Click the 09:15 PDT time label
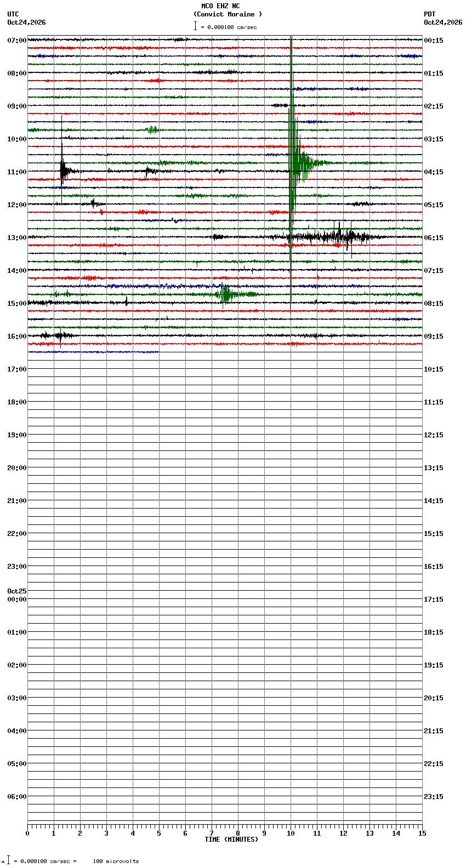The height and width of the screenshot is (868, 466). (434, 336)
